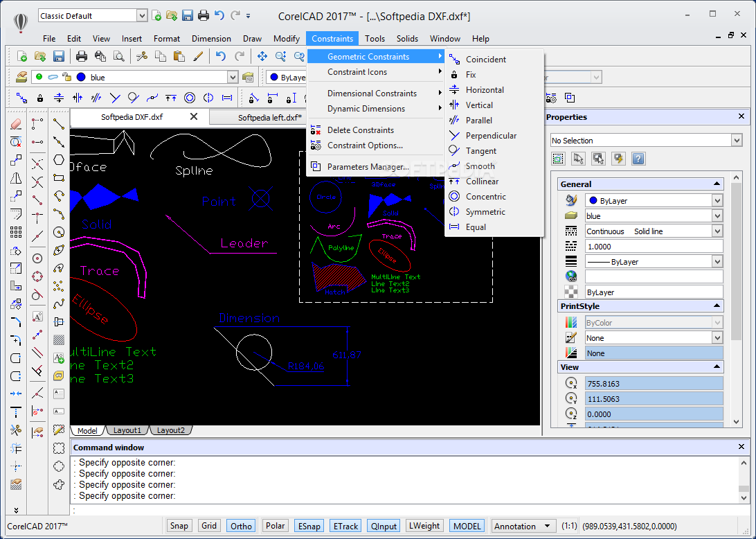Click the Paste clipboard icon
The height and width of the screenshot is (539, 756).
pyautogui.click(x=179, y=56)
